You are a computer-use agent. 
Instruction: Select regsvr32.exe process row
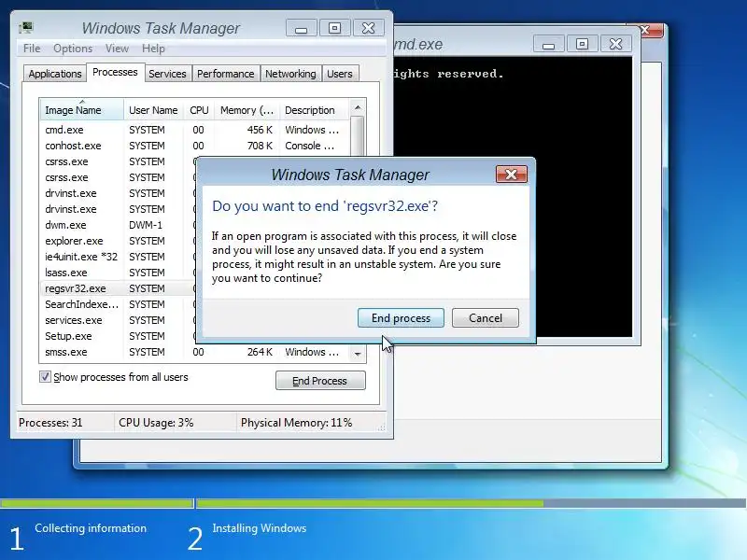tap(119, 288)
